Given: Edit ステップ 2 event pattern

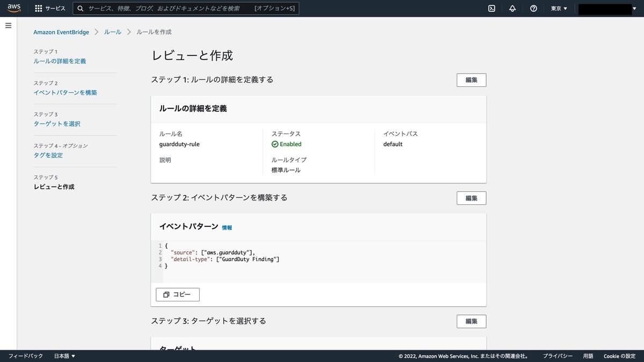Looking at the screenshot, I should (x=471, y=198).
